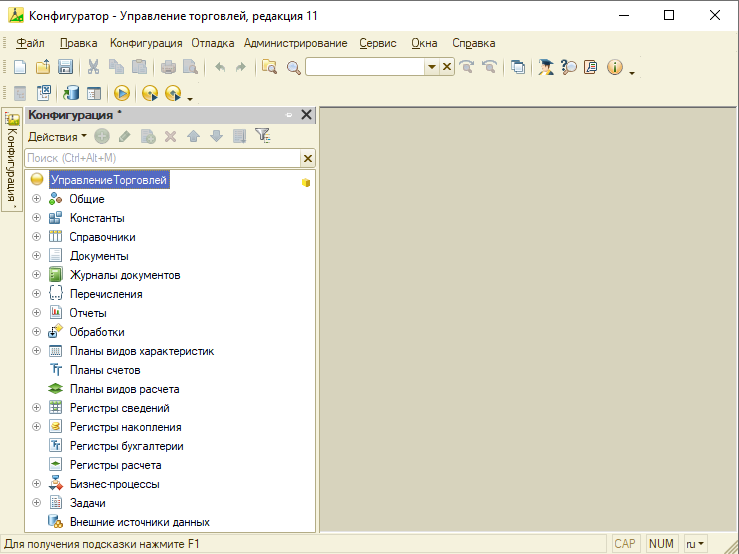
Task: Open the Syntax Assistant graduate icon
Action: (546, 67)
